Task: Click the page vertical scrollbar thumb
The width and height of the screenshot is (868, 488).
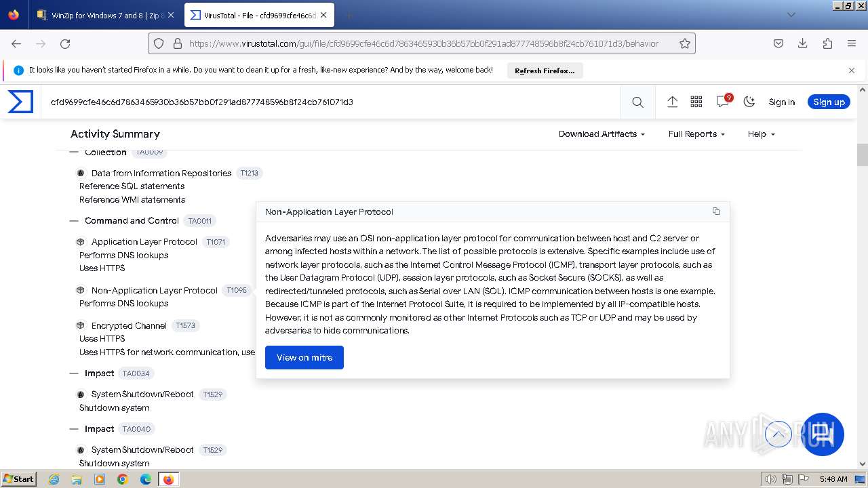Action: coord(863,155)
